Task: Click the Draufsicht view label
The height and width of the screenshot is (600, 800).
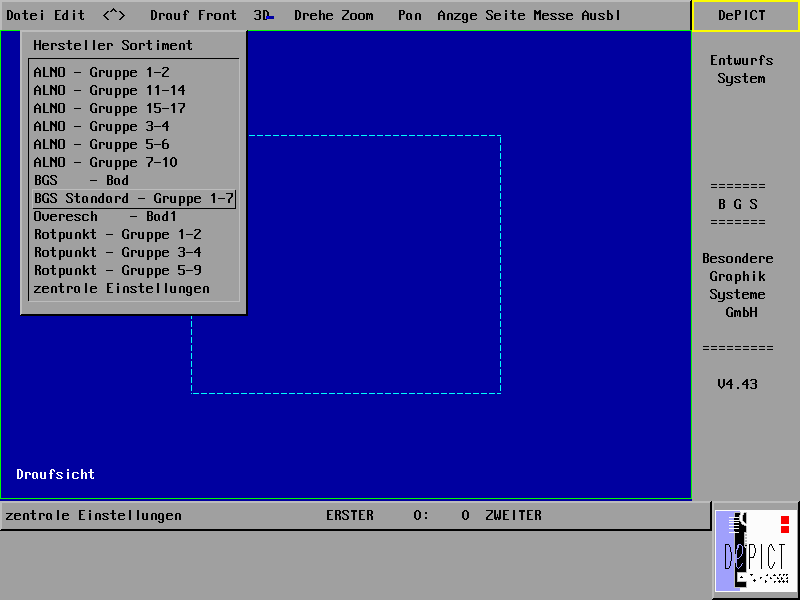Action: pyautogui.click(x=56, y=474)
